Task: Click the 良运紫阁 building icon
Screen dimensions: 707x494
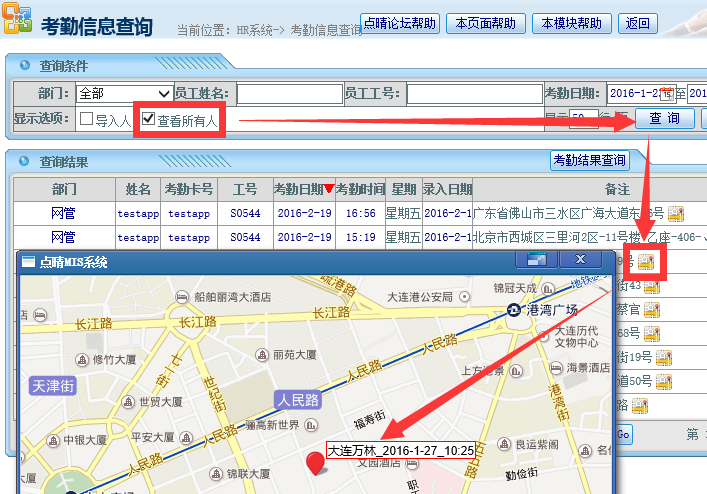Action: (x=504, y=444)
